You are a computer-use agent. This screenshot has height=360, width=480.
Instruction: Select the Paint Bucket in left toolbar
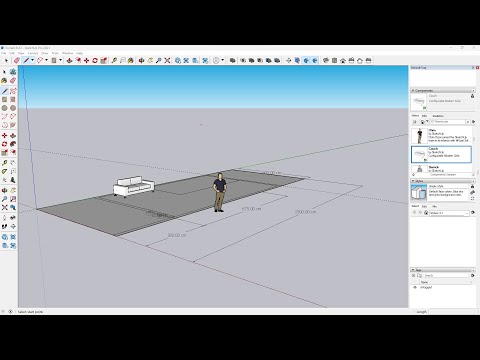(4, 80)
